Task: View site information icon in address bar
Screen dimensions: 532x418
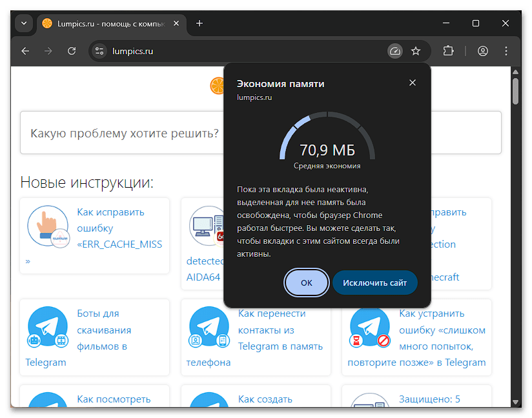Action: tap(99, 51)
